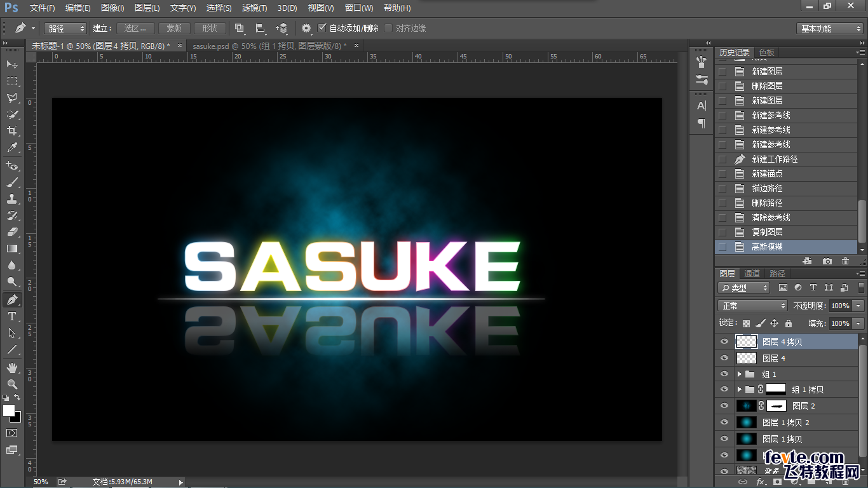The width and height of the screenshot is (868, 488).
Task: Open the 文件(F) menu
Action: pos(43,8)
